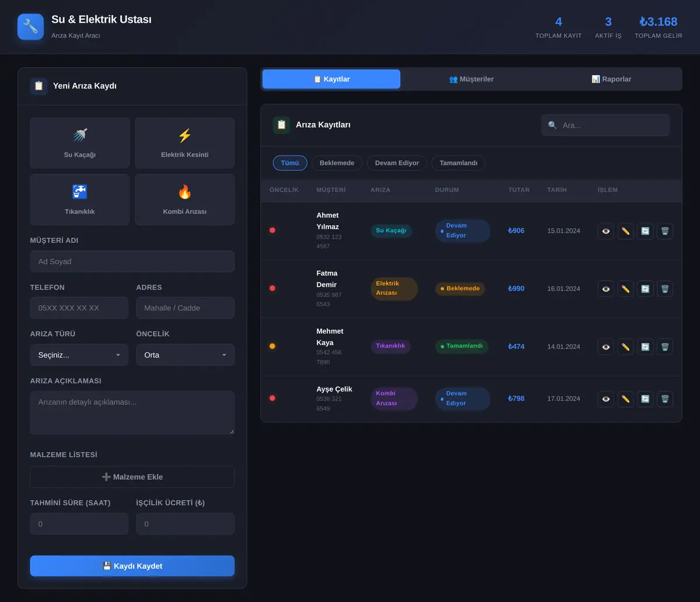The width and height of the screenshot is (700, 602).
Task: Switch to the Kayıtlar tab
Action: [331, 79]
